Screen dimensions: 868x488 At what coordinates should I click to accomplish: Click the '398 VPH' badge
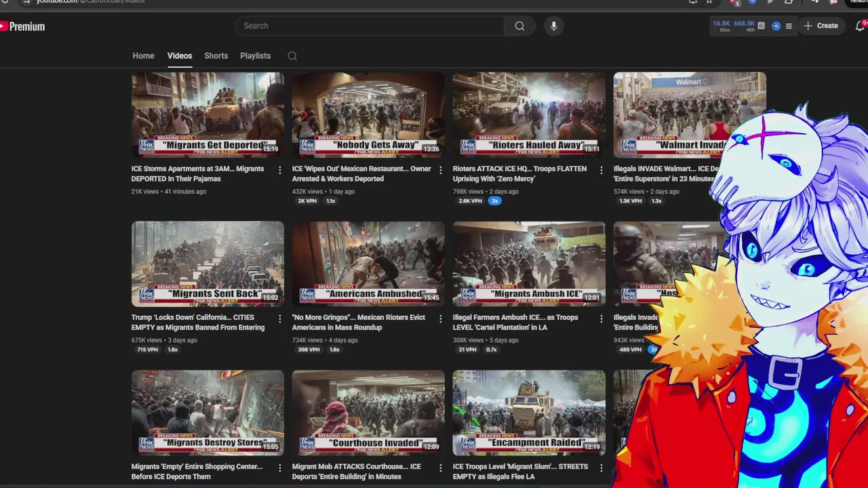(309, 350)
